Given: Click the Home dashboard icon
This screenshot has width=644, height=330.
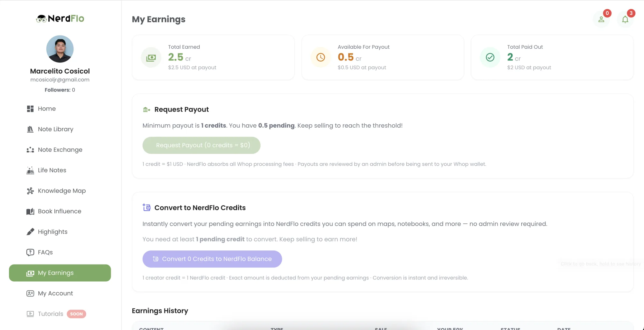Looking at the screenshot, I should click(x=30, y=109).
